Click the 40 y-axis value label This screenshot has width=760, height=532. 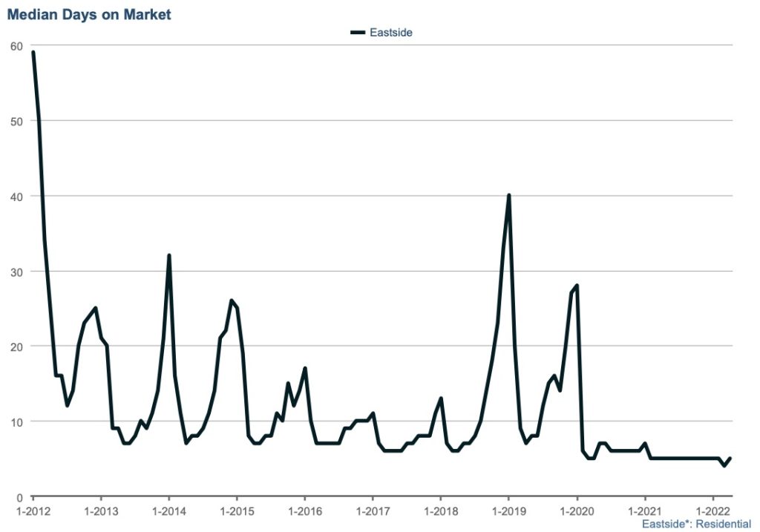16,196
